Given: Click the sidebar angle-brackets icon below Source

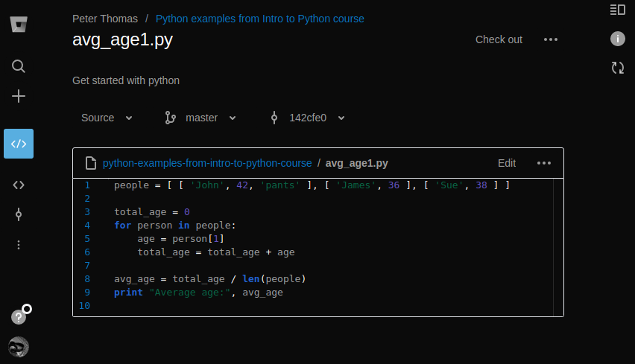Looking at the screenshot, I should coord(19,185).
